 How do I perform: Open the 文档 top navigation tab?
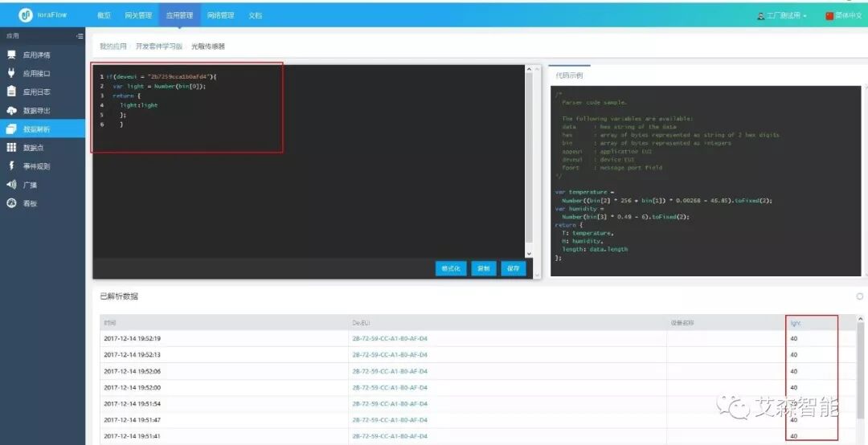coord(256,15)
